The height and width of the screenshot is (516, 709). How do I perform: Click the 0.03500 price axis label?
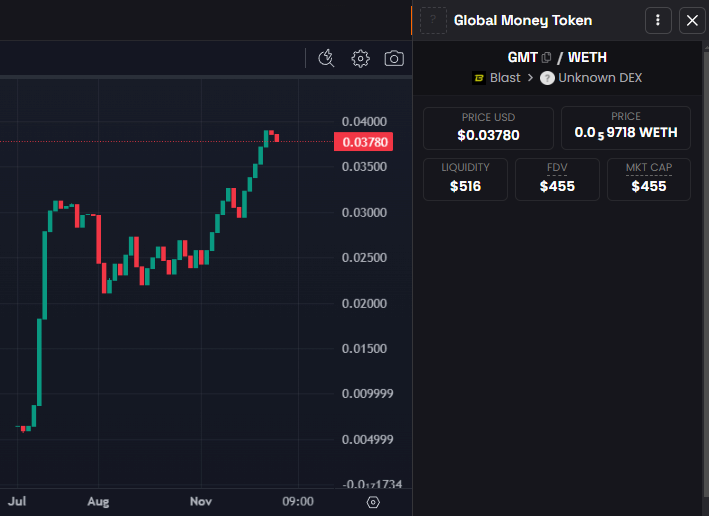coord(364,167)
